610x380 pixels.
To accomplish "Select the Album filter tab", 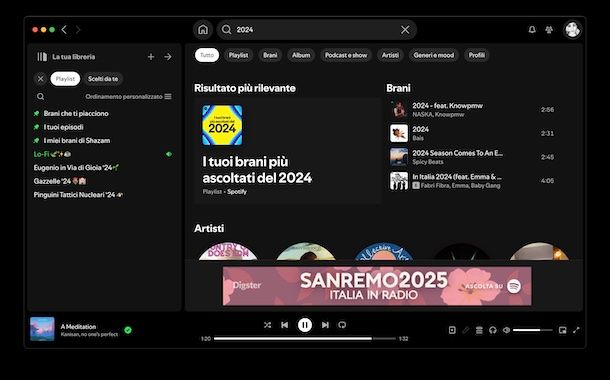I will 301,55.
